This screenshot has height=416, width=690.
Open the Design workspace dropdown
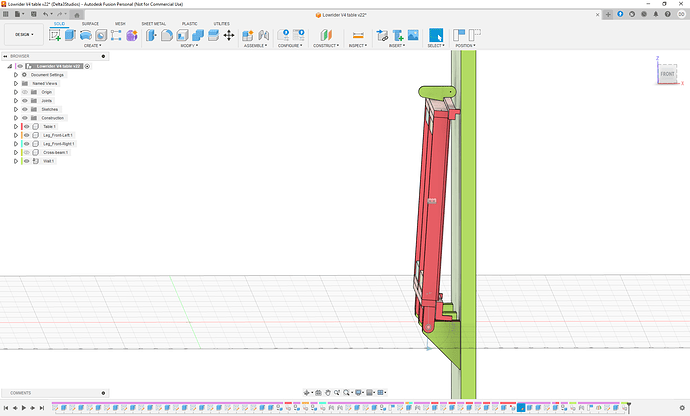click(x=24, y=34)
